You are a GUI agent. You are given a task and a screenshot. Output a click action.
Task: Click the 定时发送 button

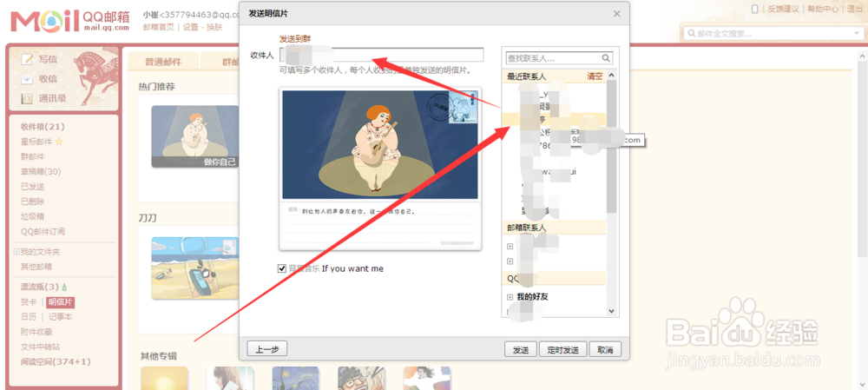click(563, 349)
